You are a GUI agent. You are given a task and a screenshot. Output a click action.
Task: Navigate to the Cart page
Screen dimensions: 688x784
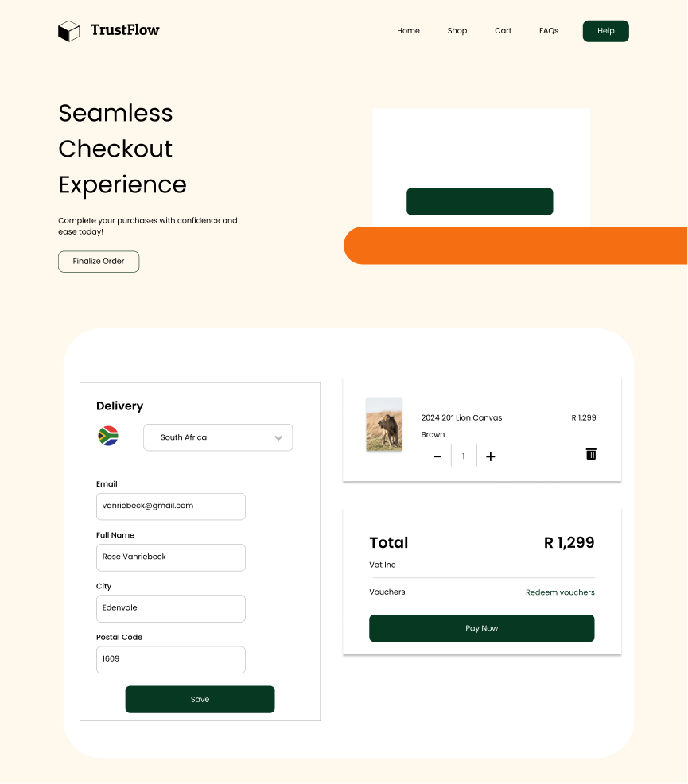pyautogui.click(x=503, y=31)
